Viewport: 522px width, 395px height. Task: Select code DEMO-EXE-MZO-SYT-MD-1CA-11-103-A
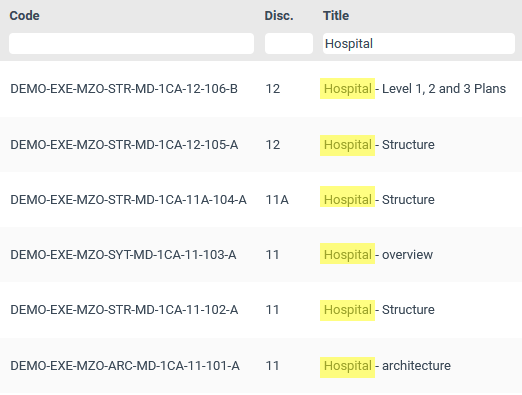point(123,255)
